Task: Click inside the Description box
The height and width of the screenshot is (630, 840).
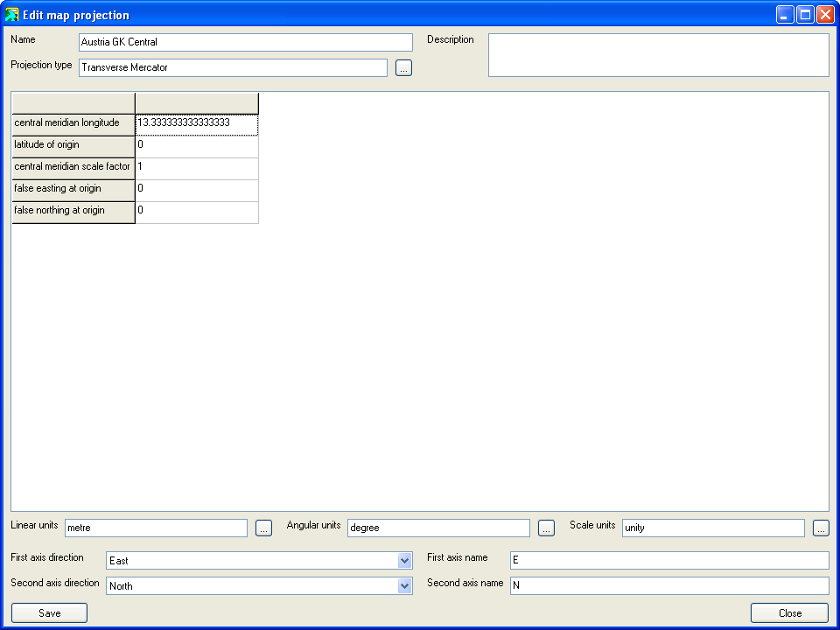Action: point(658,57)
